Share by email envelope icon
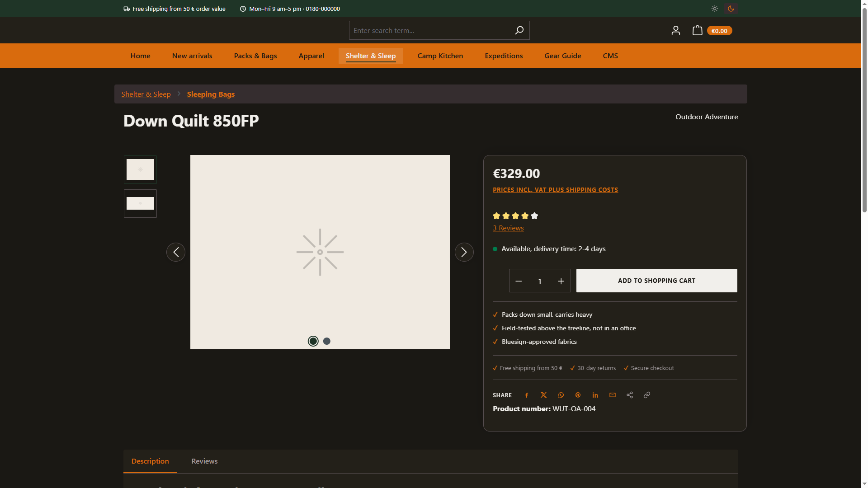The height and width of the screenshot is (488, 868). point(613,395)
